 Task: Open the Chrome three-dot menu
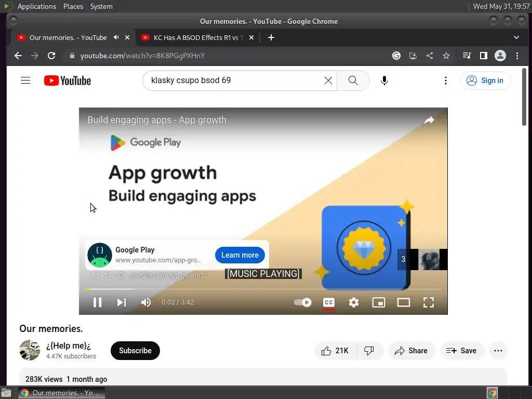pos(517,56)
